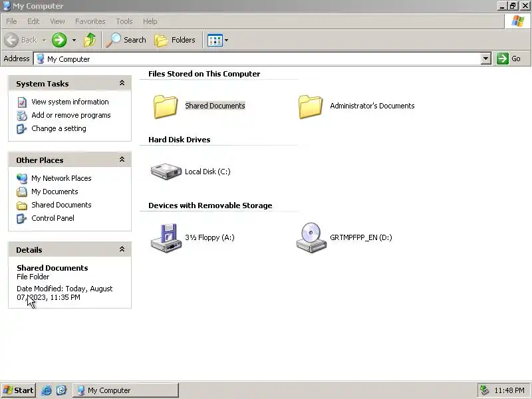Image resolution: width=532 pixels, height=399 pixels.
Task: Click the Change a setting icon
Action: [22, 129]
